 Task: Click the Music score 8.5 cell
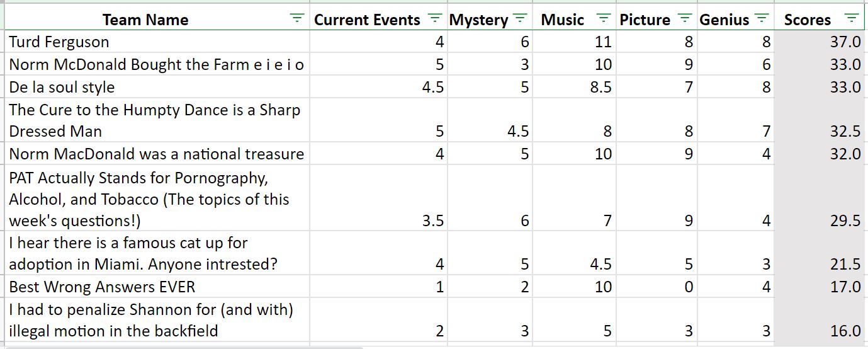[x=575, y=87]
